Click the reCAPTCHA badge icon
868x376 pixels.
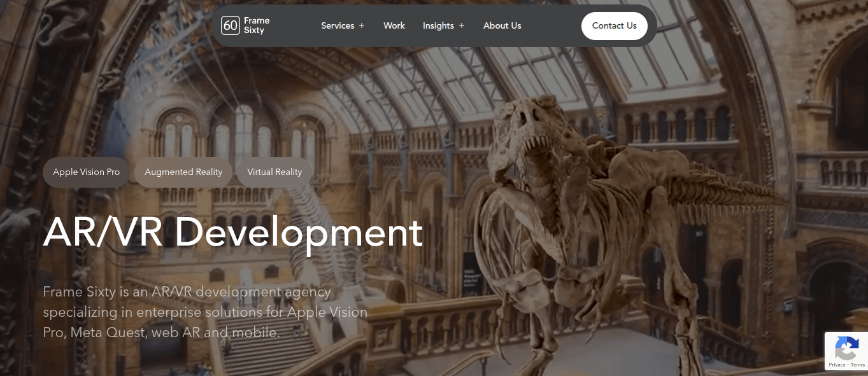(x=846, y=348)
